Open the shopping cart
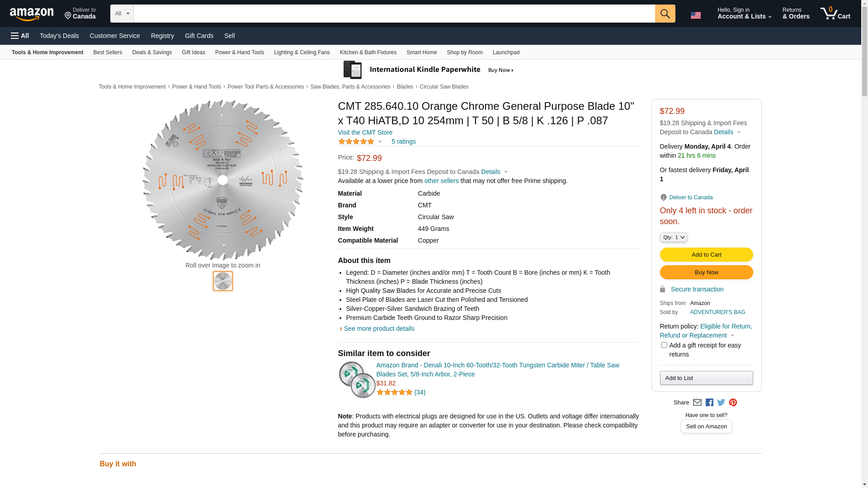Viewport: 868px width, 488px height. pos(835,14)
